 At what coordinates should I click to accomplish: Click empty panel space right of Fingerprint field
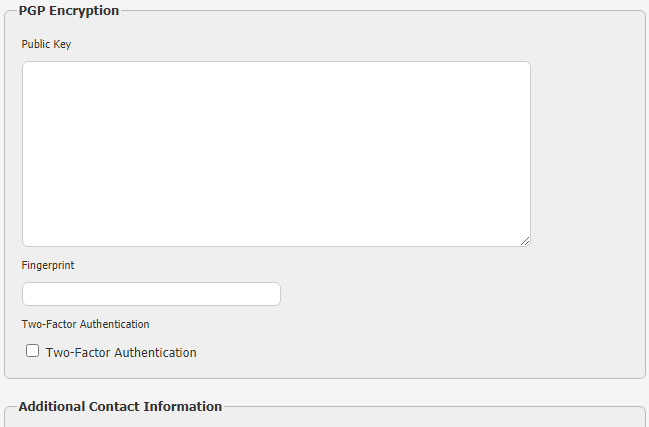pos(450,294)
